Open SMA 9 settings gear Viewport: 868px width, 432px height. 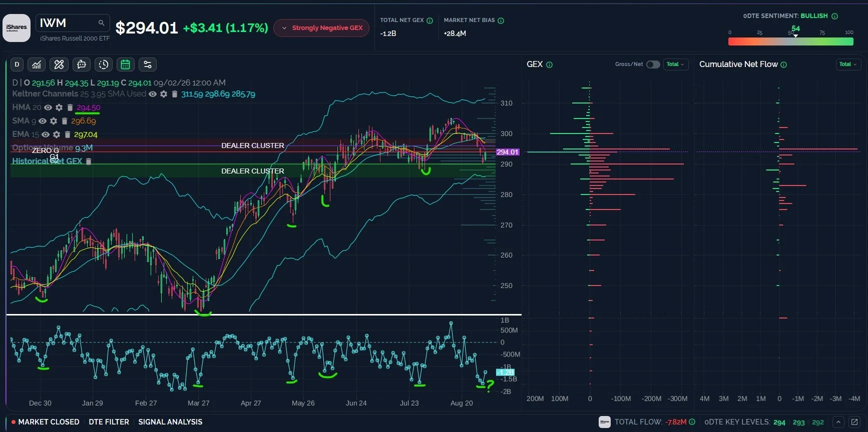[54, 121]
